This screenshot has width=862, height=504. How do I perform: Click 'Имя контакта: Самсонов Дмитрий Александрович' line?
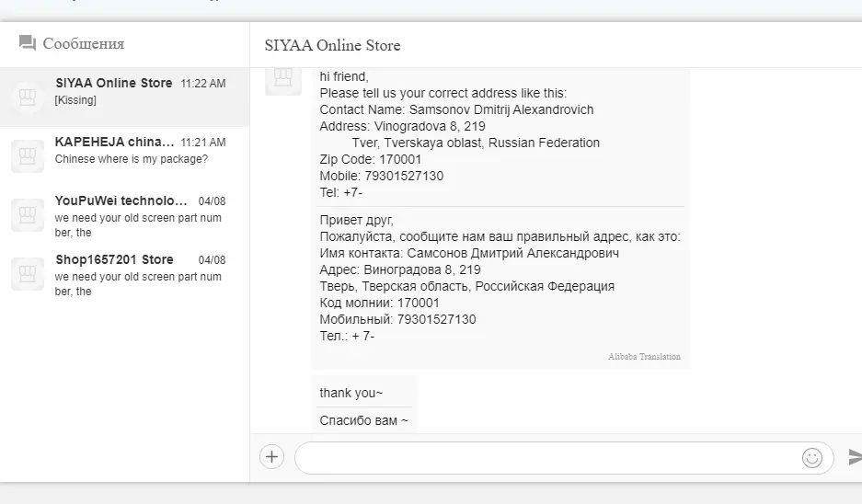(x=469, y=253)
